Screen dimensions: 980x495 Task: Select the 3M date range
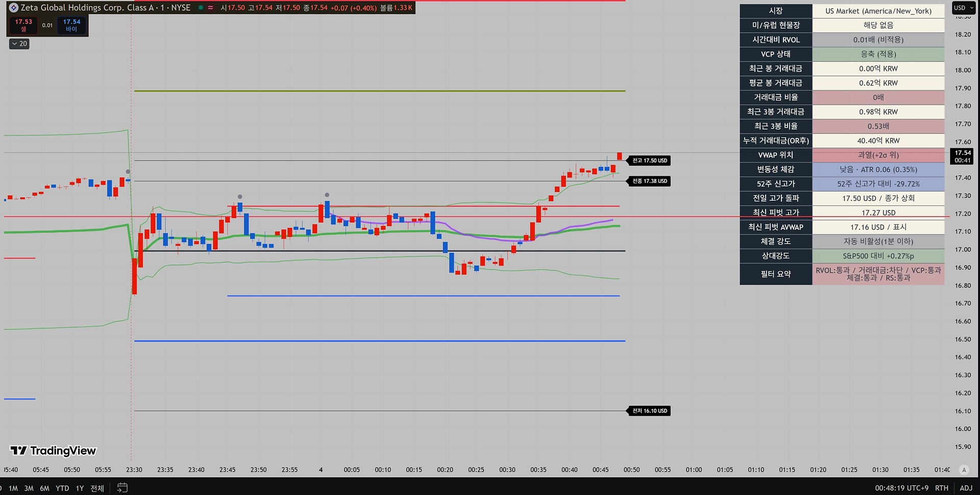pos(29,488)
